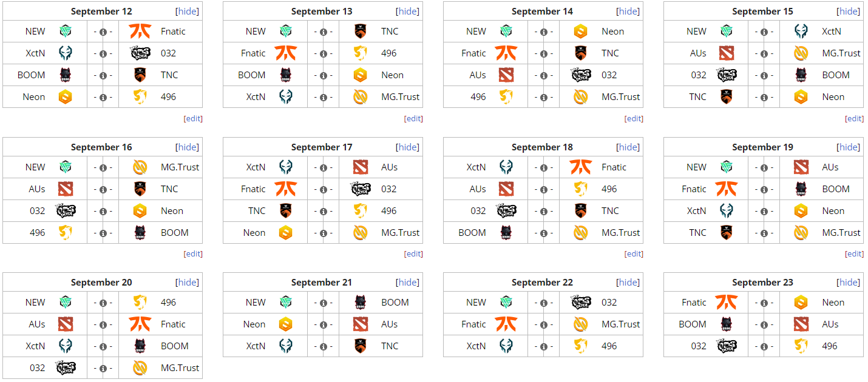Click edit link below September 13 table
Screen dimensions: 868x382
(414, 119)
